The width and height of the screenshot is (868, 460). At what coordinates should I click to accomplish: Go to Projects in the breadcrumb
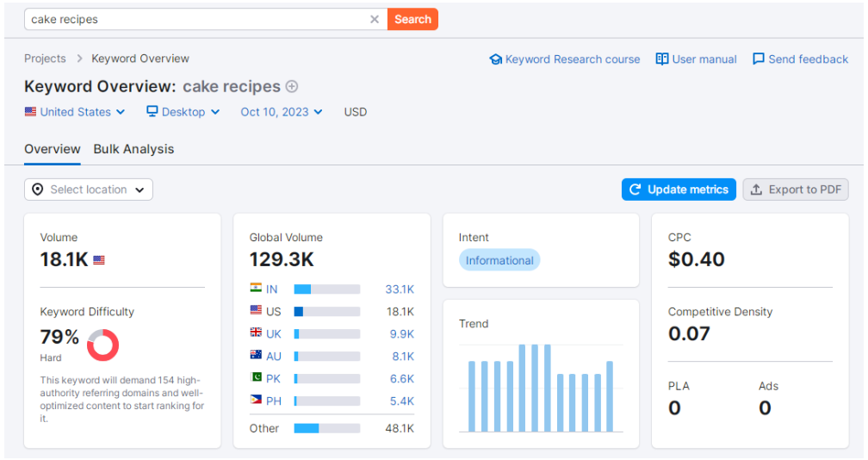pyautogui.click(x=45, y=59)
